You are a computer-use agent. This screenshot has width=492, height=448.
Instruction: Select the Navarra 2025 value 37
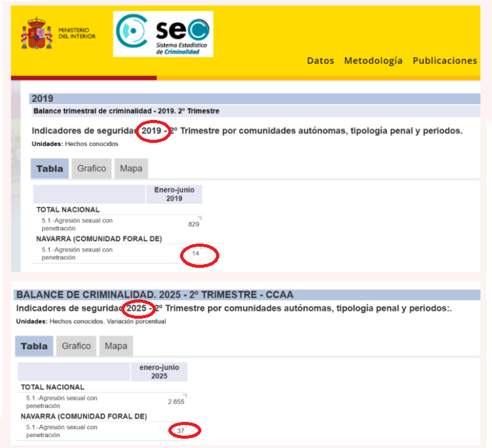click(x=181, y=431)
